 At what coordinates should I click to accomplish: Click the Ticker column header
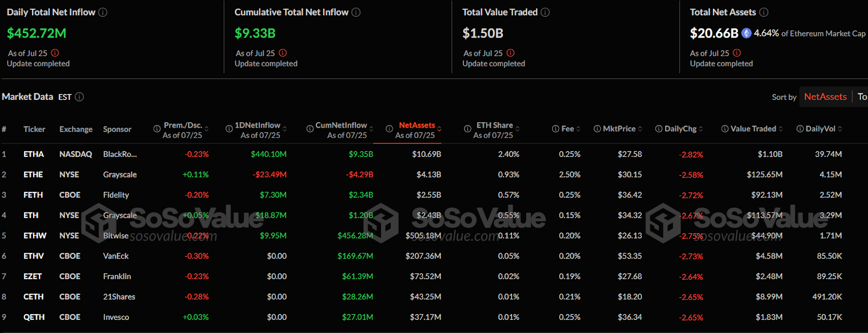pyautogui.click(x=34, y=129)
